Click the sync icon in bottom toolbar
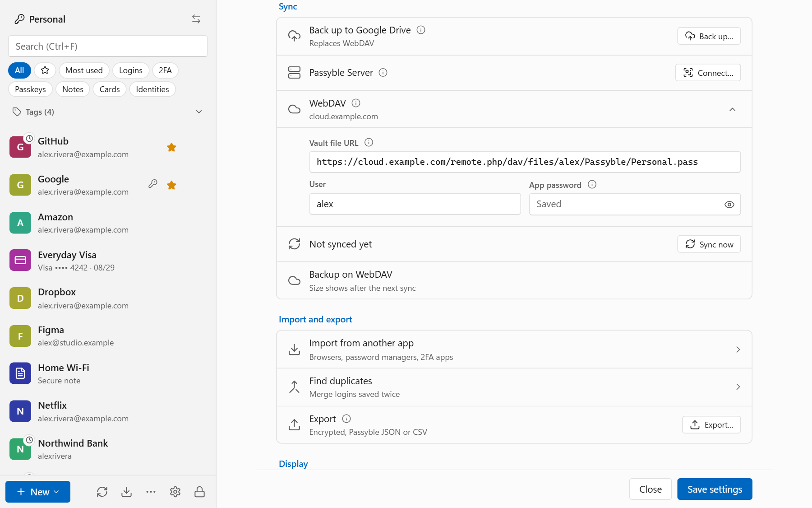This screenshot has width=812, height=508. 102,492
